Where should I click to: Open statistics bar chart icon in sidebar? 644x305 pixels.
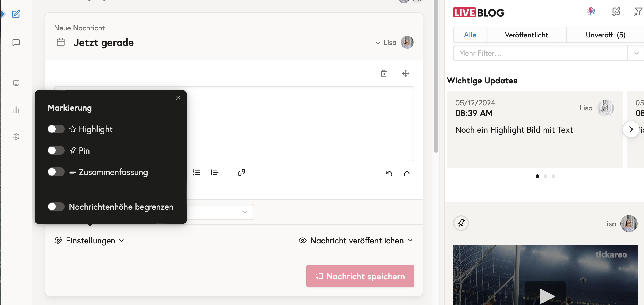point(16,110)
